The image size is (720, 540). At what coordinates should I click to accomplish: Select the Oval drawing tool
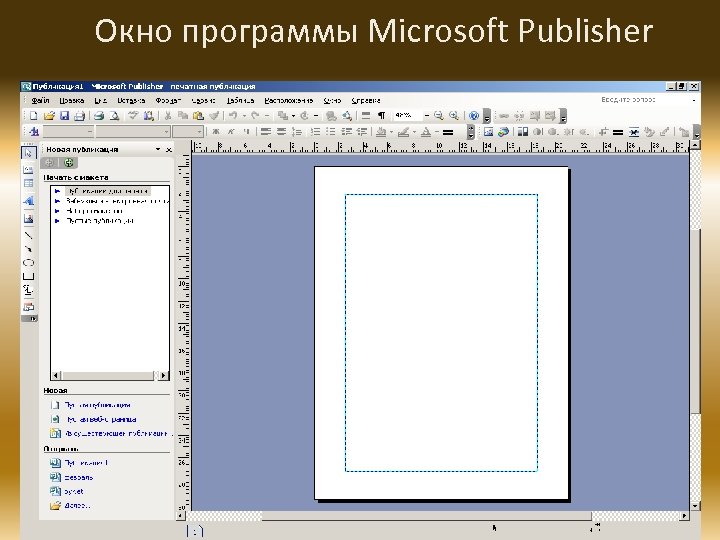coord(28,263)
